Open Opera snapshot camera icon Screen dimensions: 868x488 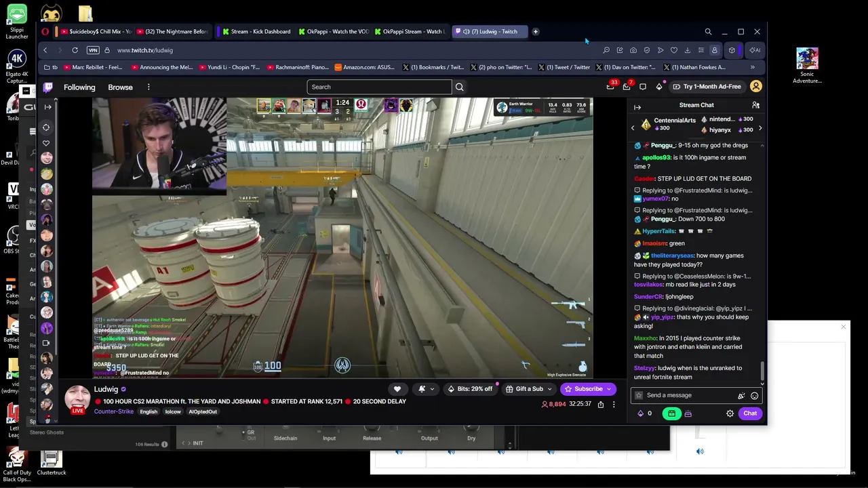633,50
